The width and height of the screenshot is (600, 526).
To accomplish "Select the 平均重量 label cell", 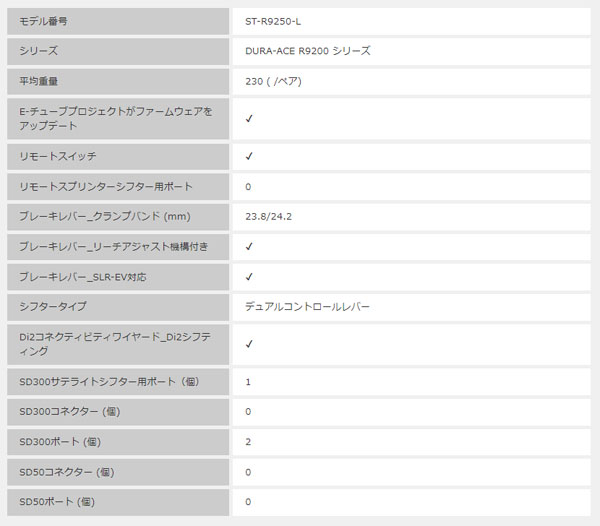I will point(118,81).
